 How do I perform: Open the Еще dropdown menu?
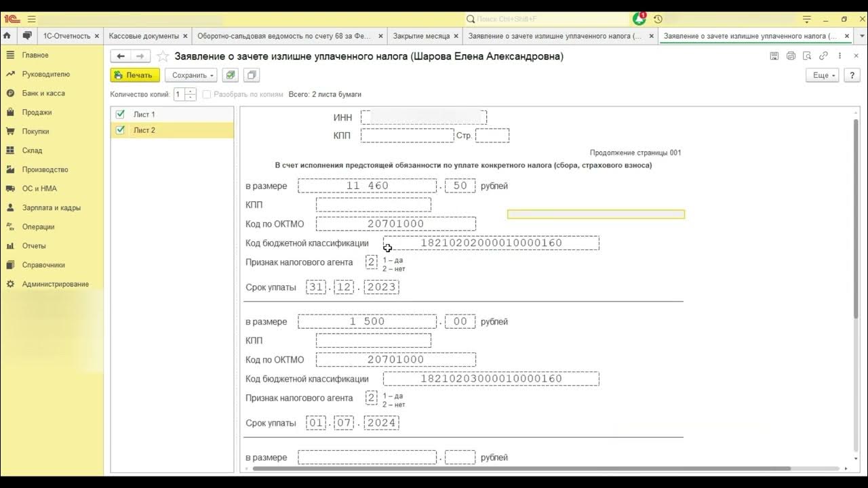click(x=824, y=75)
